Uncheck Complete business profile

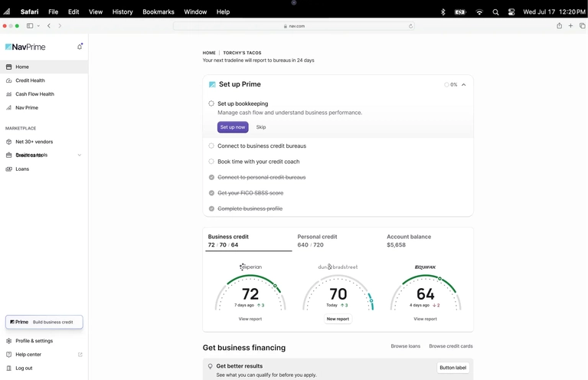pyautogui.click(x=211, y=208)
